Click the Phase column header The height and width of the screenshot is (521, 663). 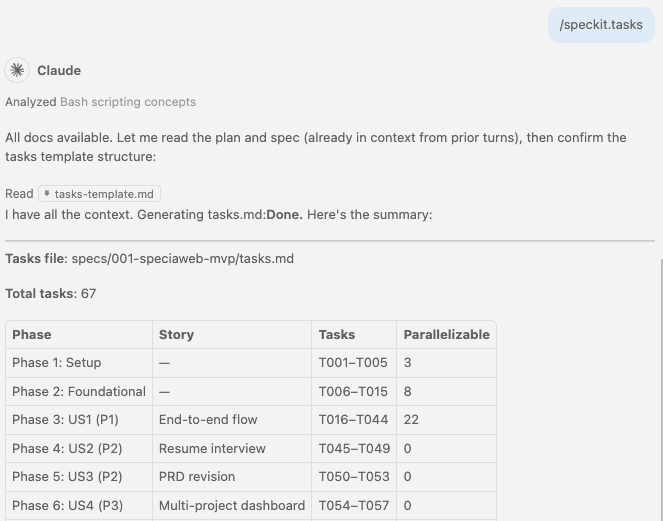32,334
